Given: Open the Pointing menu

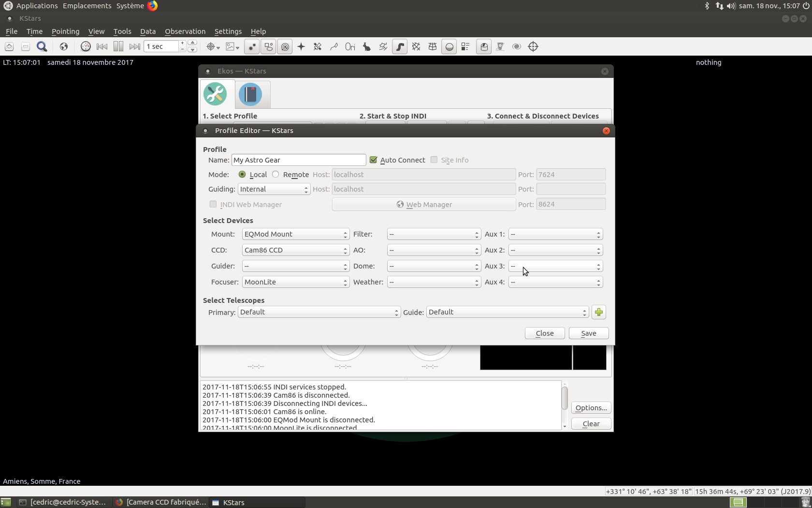Looking at the screenshot, I should [65, 31].
